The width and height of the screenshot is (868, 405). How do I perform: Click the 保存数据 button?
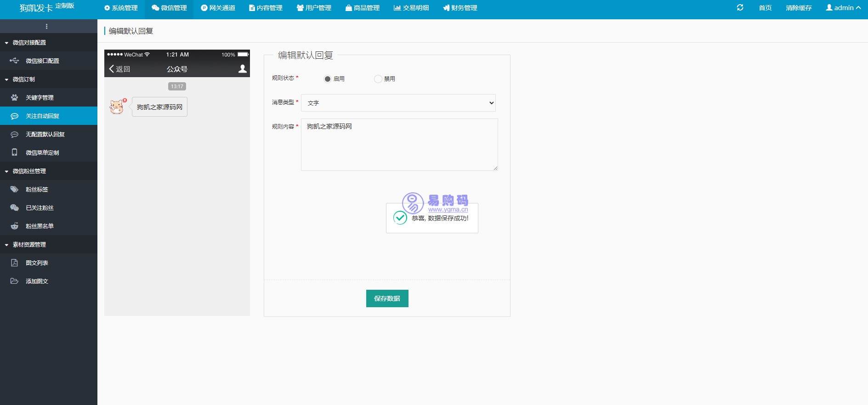tap(387, 298)
